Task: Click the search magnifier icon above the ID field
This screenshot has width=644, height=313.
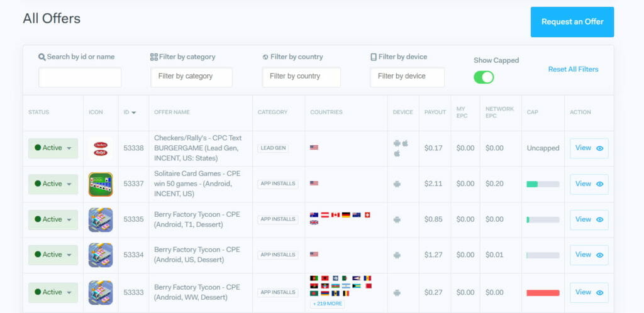Action: click(x=42, y=57)
